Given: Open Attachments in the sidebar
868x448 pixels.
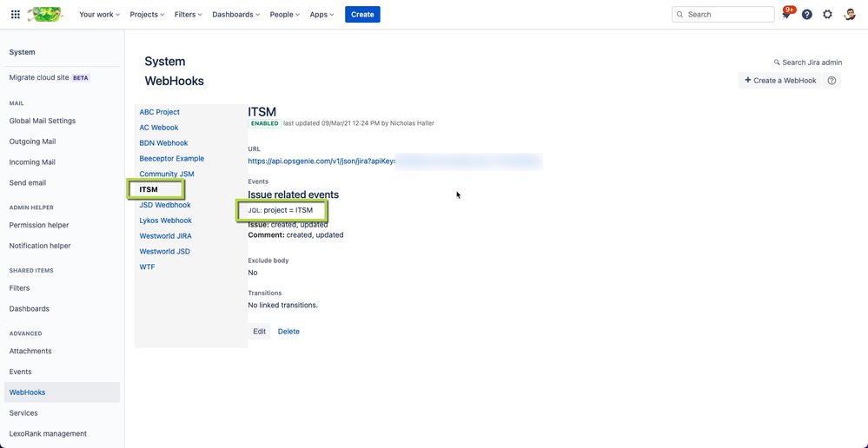Looking at the screenshot, I should click(30, 352).
